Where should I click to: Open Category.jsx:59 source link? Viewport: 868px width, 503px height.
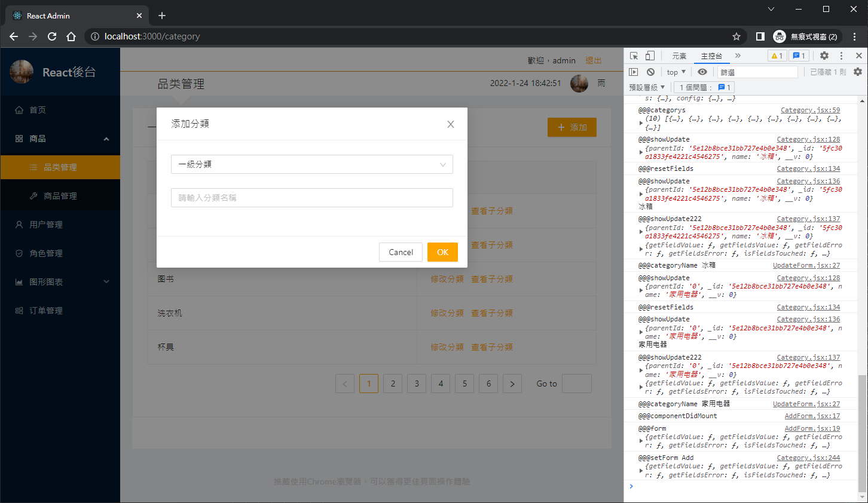point(810,110)
